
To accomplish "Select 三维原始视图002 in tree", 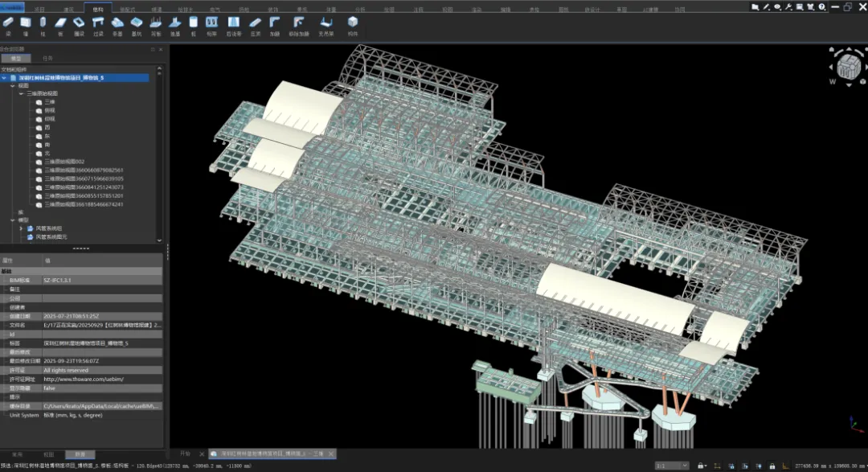I will pos(64,162).
